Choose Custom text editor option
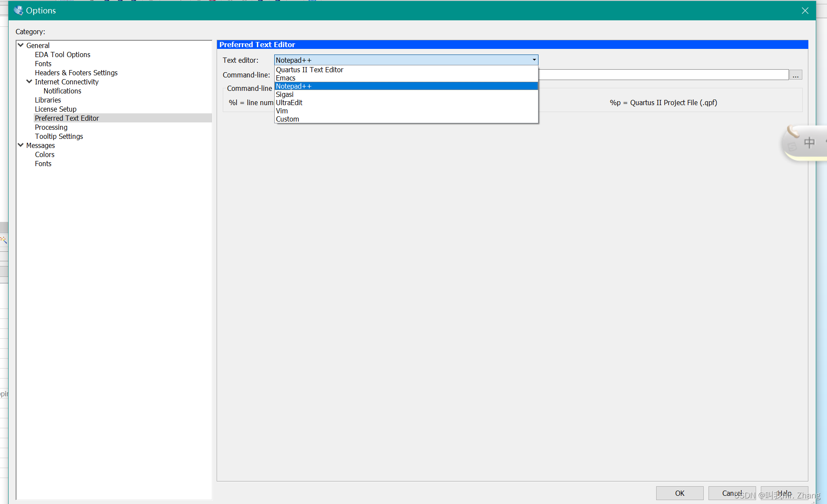Viewport: 827px width, 504px height. pyautogui.click(x=287, y=119)
